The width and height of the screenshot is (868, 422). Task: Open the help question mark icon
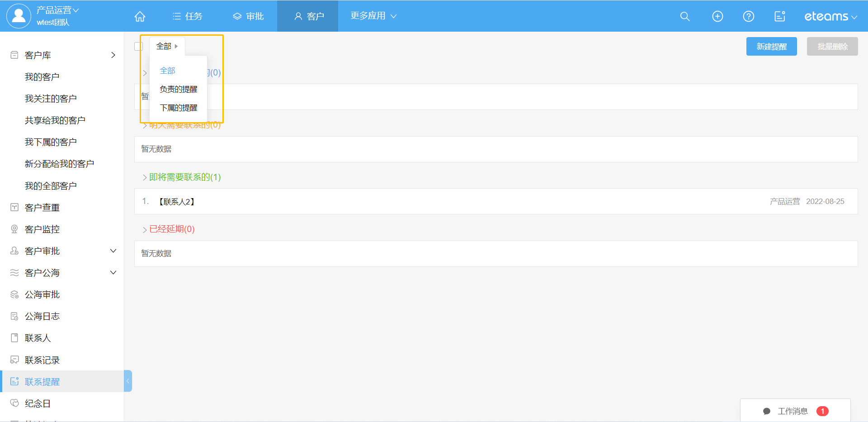[x=748, y=16]
